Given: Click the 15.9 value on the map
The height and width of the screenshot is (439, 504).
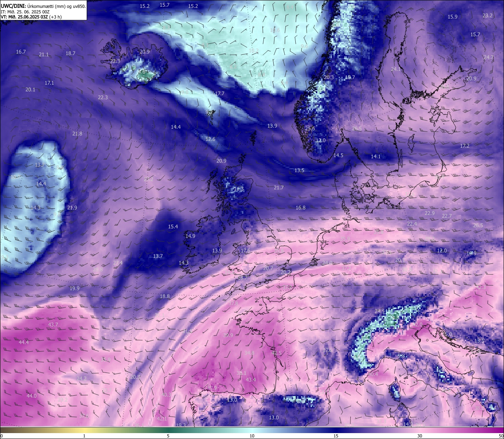Looking at the screenshot, I should [x=453, y=17].
